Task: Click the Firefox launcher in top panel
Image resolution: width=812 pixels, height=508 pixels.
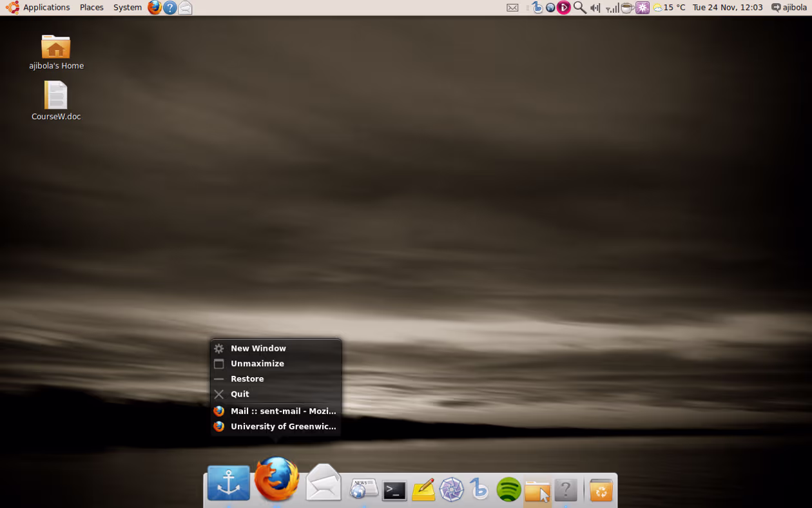Action: pyautogui.click(x=155, y=8)
